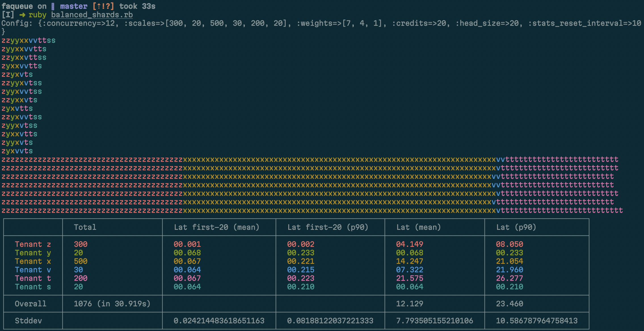Click the Total column header
644x331 pixels.
[85, 227]
